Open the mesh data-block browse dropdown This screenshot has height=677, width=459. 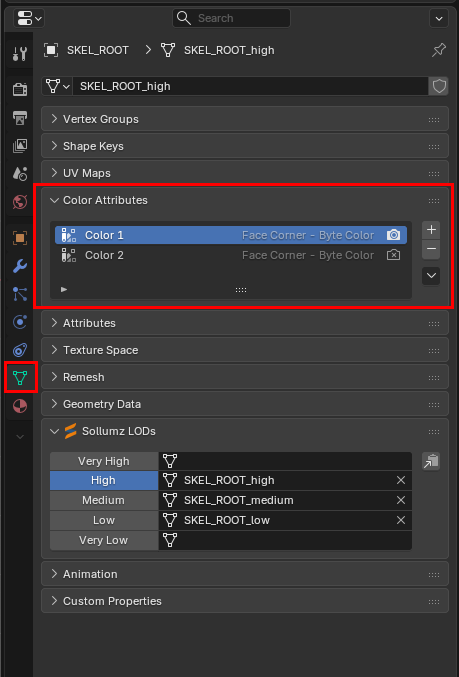click(57, 86)
